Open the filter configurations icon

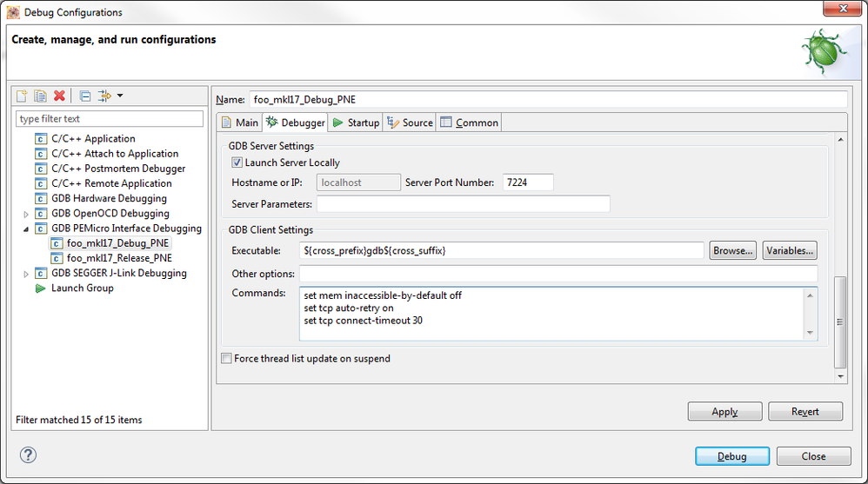(x=104, y=96)
